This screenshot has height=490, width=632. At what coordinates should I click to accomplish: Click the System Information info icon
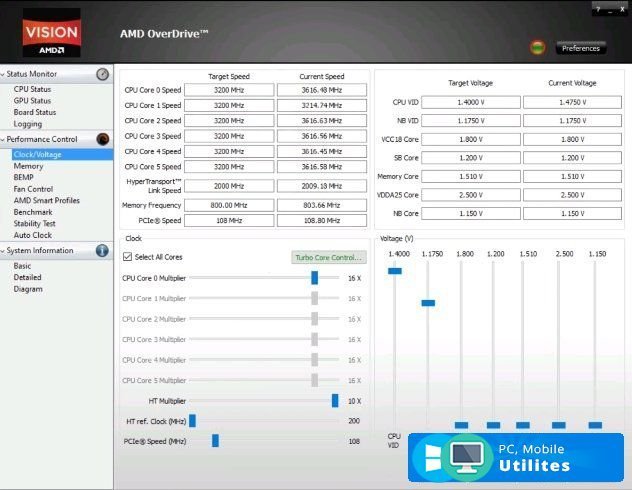coord(102,250)
